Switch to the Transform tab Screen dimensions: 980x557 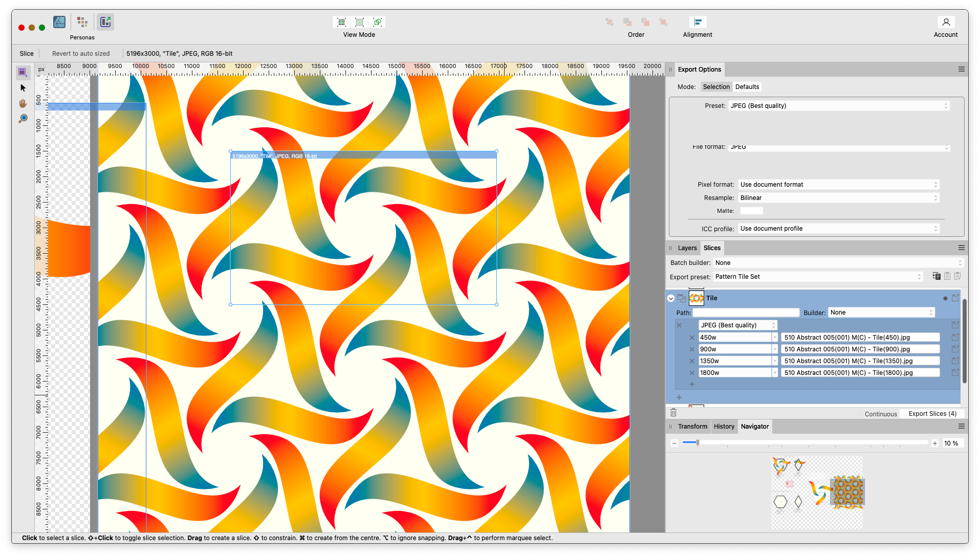tap(692, 427)
